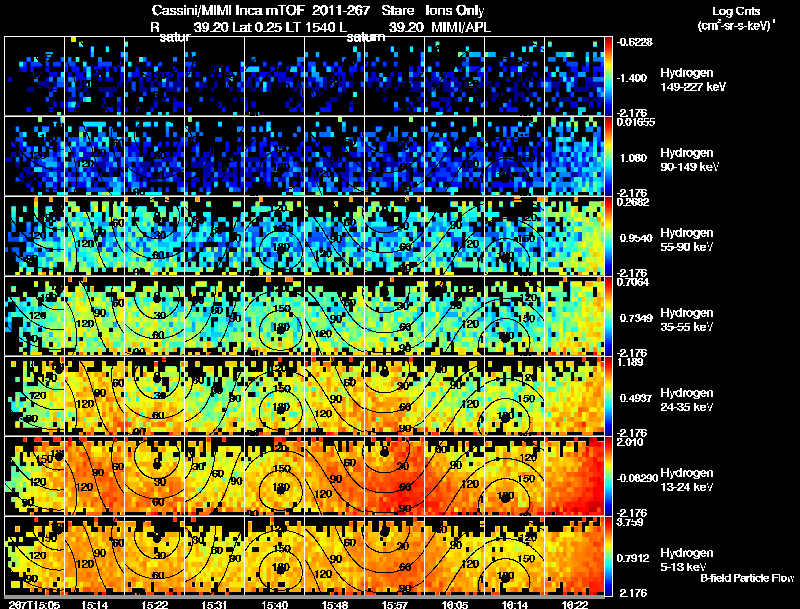The height and width of the screenshot is (609, 800).
Task: Click the '16:22' time axis label
Action: click(x=575, y=604)
